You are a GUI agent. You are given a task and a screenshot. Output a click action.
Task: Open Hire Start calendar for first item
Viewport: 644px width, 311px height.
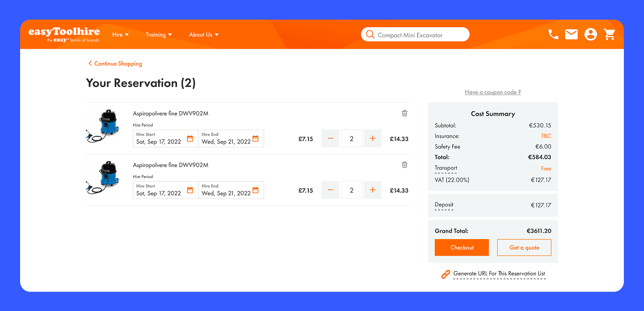[190, 139]
